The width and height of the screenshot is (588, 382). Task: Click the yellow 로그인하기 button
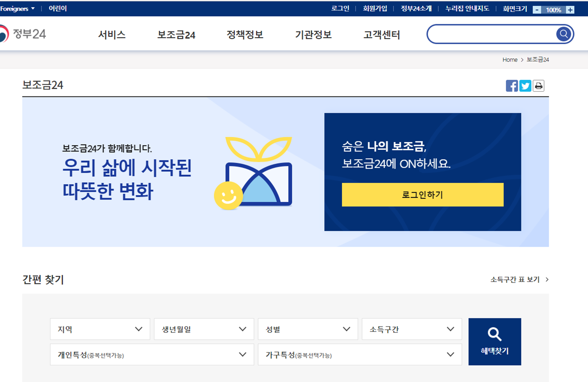(422, 195)
